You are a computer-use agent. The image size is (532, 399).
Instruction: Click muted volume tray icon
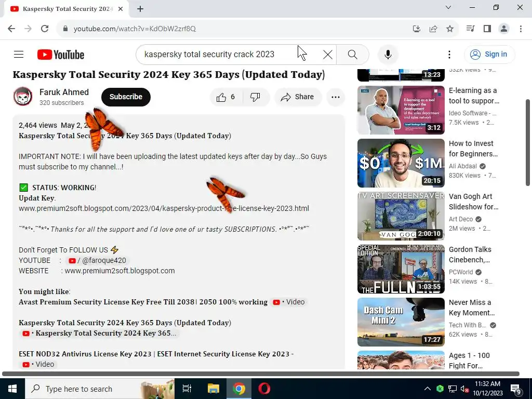tap(464, 389)
